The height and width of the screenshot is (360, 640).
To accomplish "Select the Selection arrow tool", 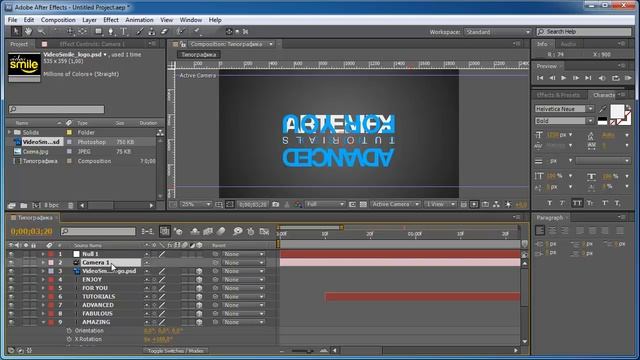I will point(16,31).
